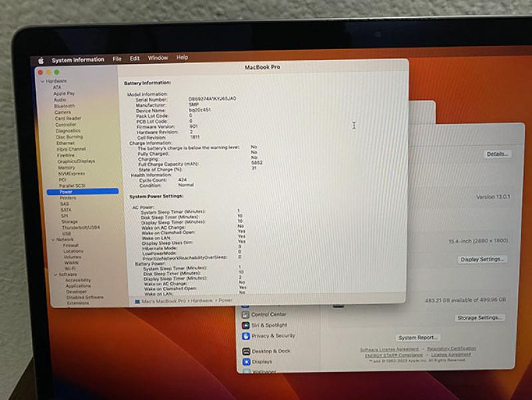532x400 pixels.
Task: Open Control Center in Settings sidebar
Action: click(265, 314)
